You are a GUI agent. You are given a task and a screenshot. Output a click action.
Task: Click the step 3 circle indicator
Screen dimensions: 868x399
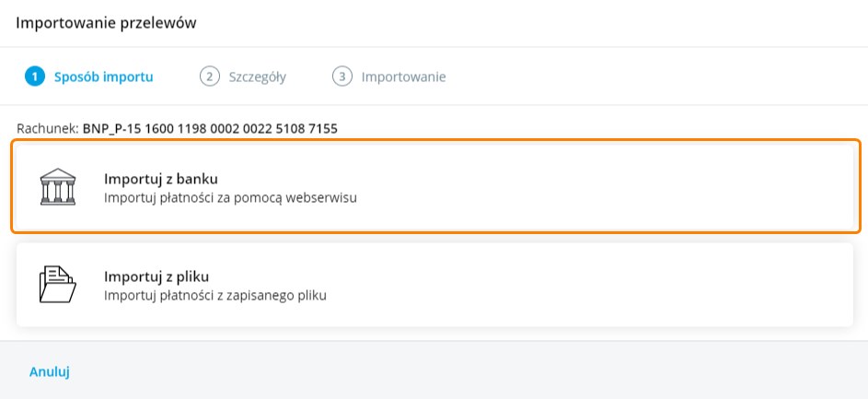342,76
